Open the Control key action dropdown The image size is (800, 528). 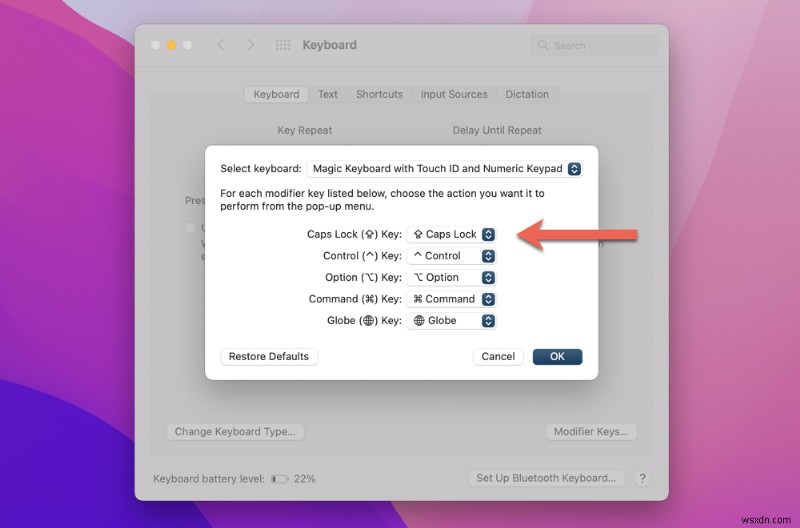(451, 256)
